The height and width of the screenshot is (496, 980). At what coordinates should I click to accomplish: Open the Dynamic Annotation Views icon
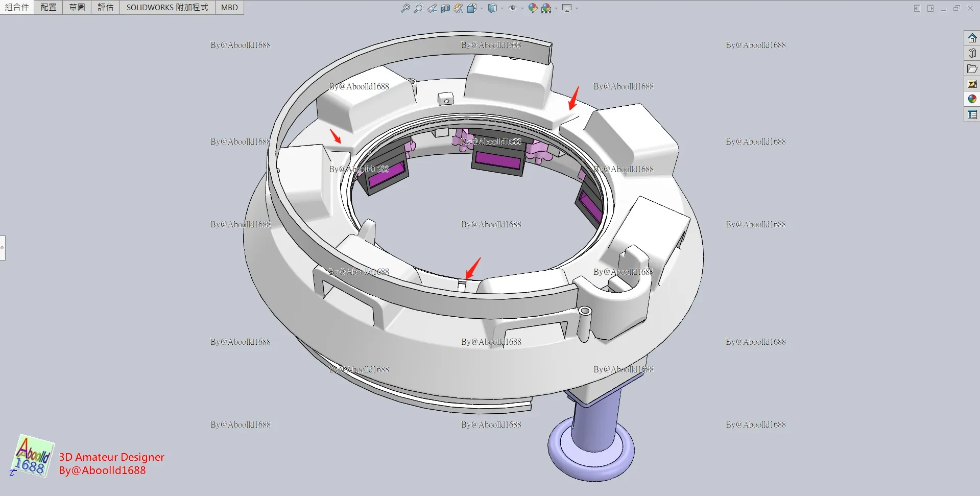click(x=459, y=8)
